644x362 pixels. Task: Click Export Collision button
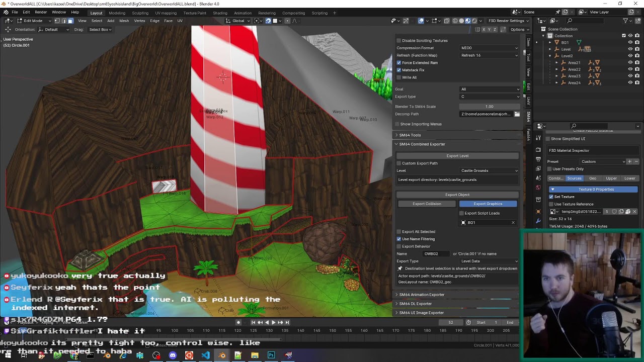coord(427,204)
